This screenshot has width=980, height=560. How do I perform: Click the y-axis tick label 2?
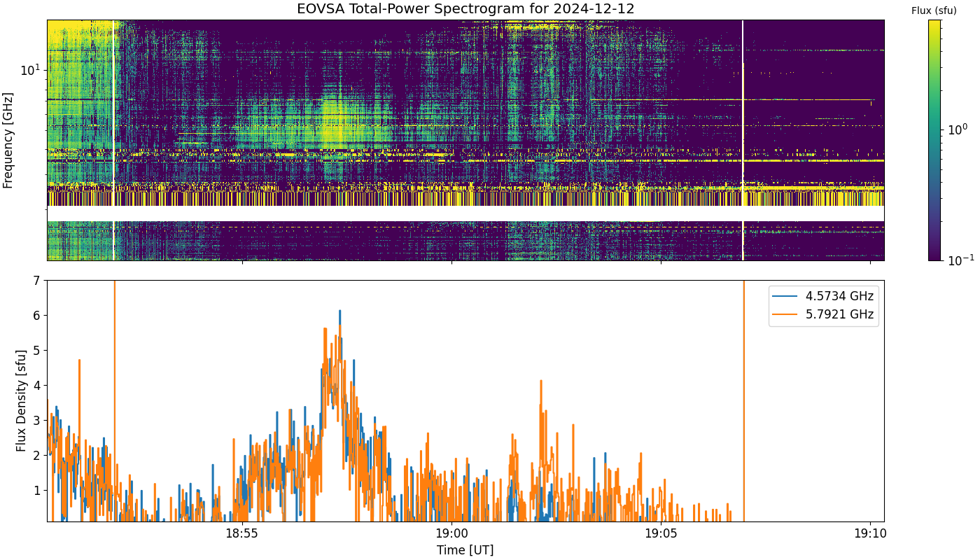pos(37,456)
